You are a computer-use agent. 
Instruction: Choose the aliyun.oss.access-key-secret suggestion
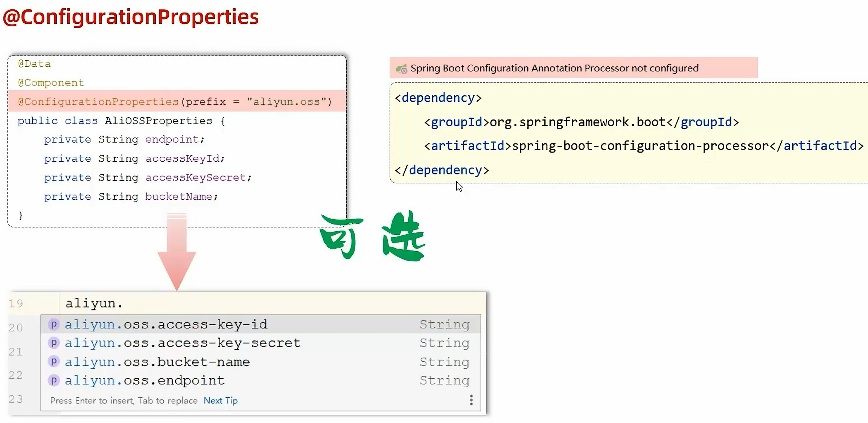click(x=183, y=343)
